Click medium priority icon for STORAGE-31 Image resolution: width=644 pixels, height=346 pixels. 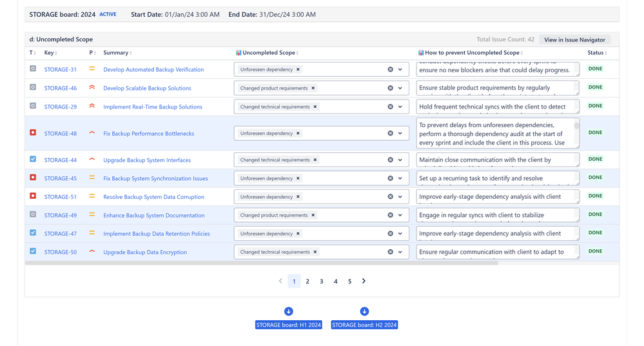(x=92, y=68)
